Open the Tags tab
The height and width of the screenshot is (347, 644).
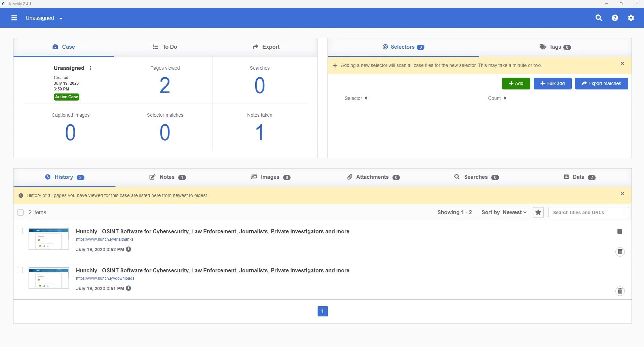pos(555,47)
